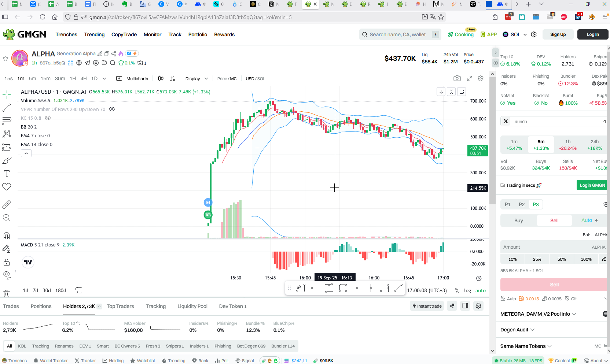The image size is (610, 364).
Task: Click the Instant trade button
Action: coord(427,306)
